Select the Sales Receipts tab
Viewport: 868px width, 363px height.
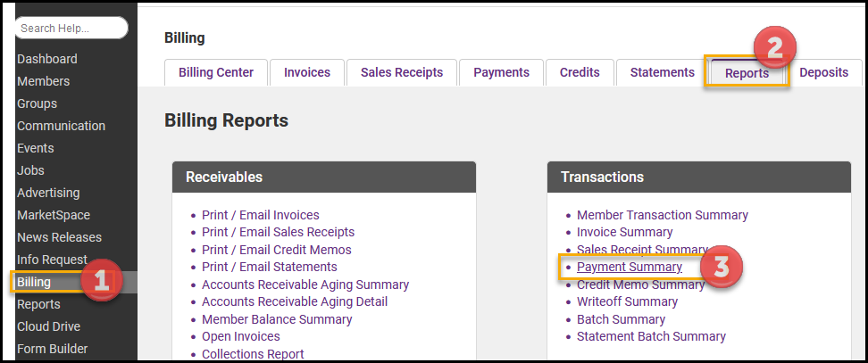[402, 72]
